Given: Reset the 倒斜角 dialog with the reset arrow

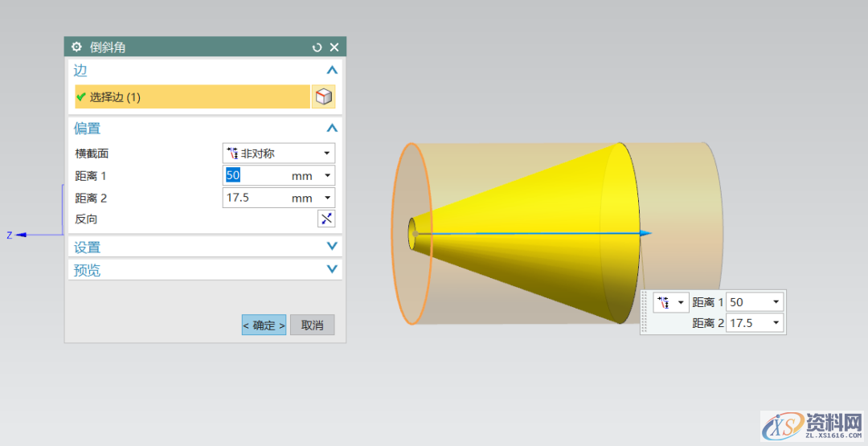Looking at the screenshot, I should coord(317,47).
